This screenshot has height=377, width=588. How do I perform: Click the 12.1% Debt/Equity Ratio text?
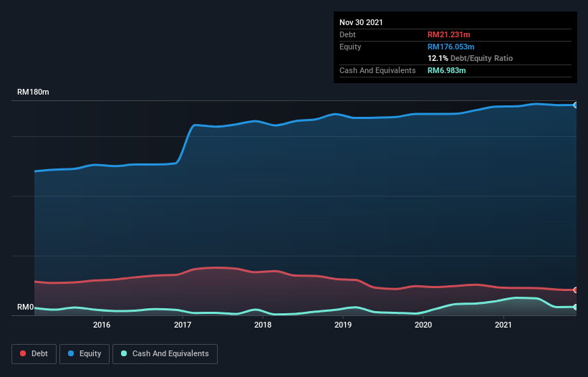pos(471,58)
